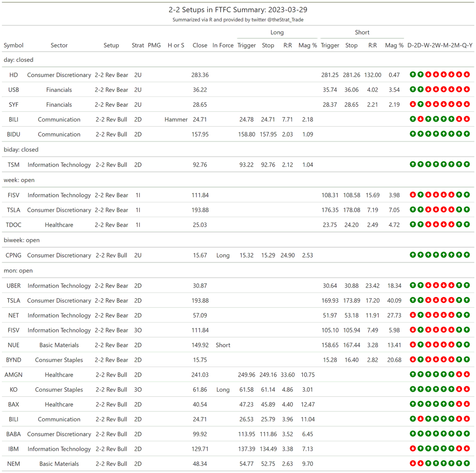The width and height of the screenshot is (476, 473).
Task: Click the yearly (Y) green arrow in NEM row
Action: click(467, 463)
